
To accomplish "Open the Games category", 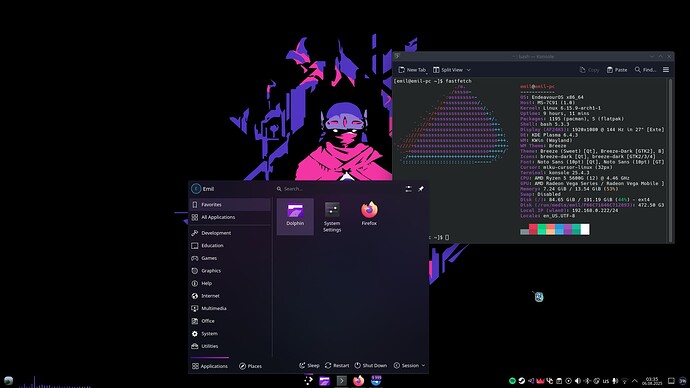I will pyautogui.click(x=230, y=258).
